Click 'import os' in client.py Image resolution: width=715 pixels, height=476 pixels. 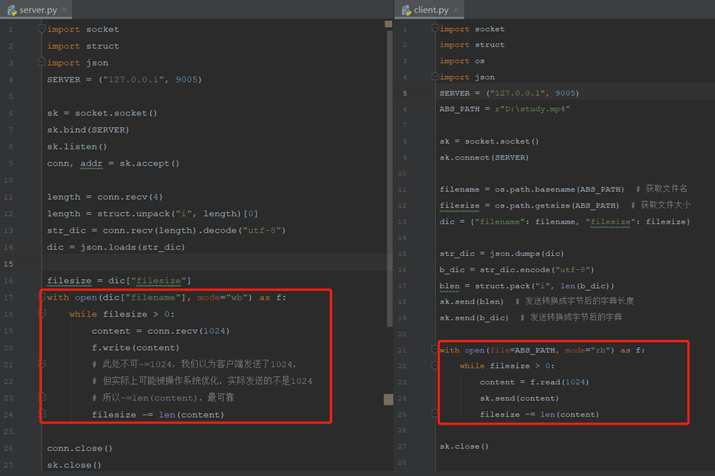coord(462,61)
